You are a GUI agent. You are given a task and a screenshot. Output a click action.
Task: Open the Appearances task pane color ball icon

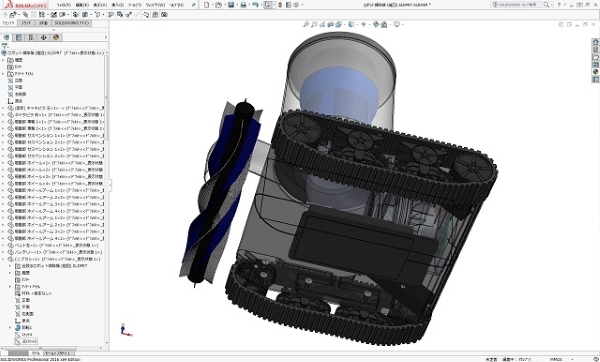coord(595,72)
